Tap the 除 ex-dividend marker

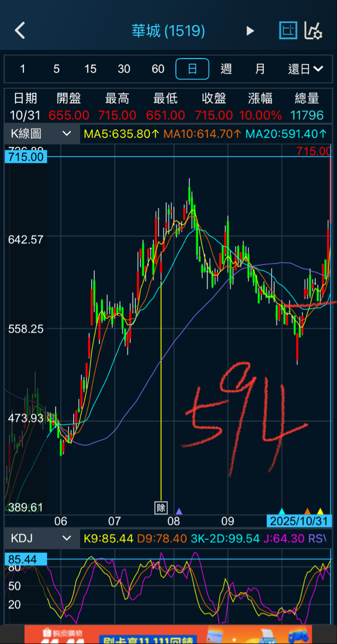pos(161,508)
